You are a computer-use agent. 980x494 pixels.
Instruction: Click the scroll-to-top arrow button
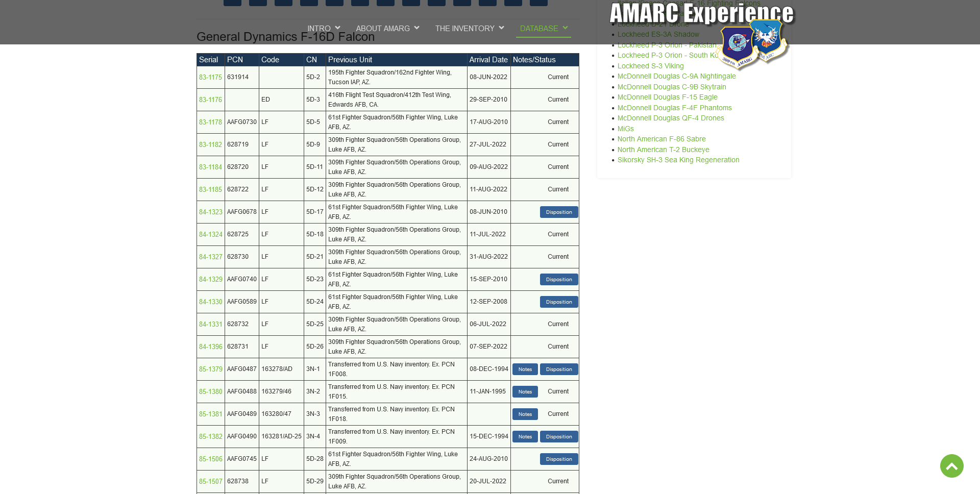pos(951,466)
